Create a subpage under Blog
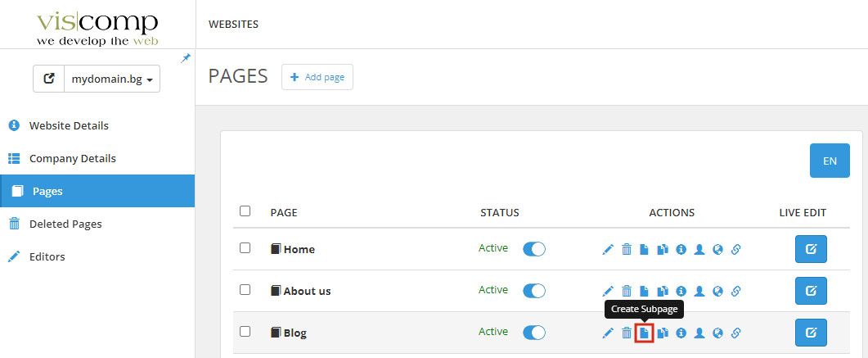This screenshot has width=868, height=358. (x=645, y=333)
